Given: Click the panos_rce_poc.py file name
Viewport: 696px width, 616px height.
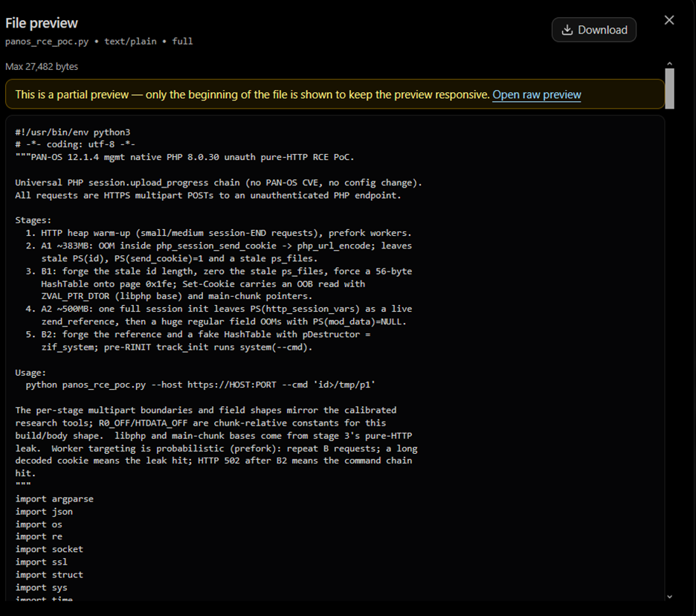Looking at the screenshot, I should pyautogui.click(x=47, y=42).
